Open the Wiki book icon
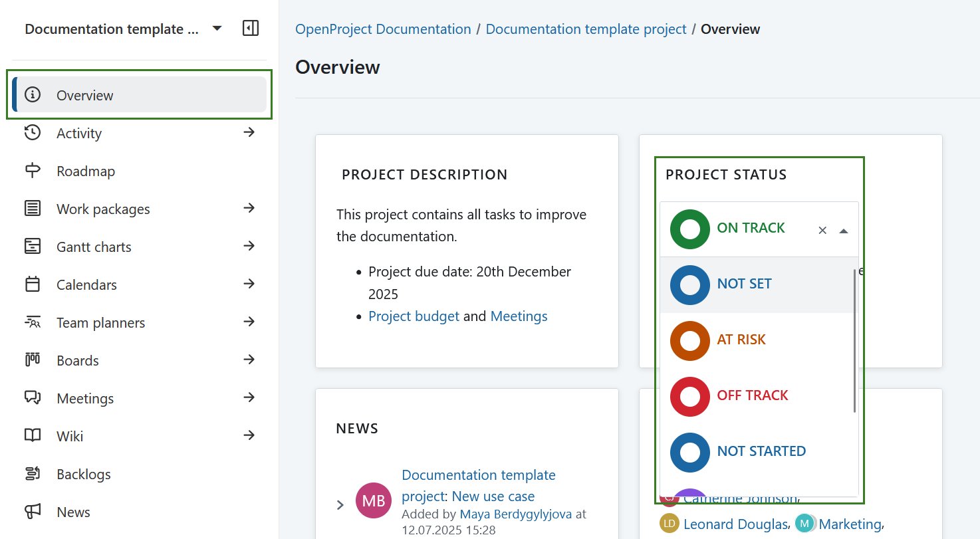980x539 pixels. 32,435
